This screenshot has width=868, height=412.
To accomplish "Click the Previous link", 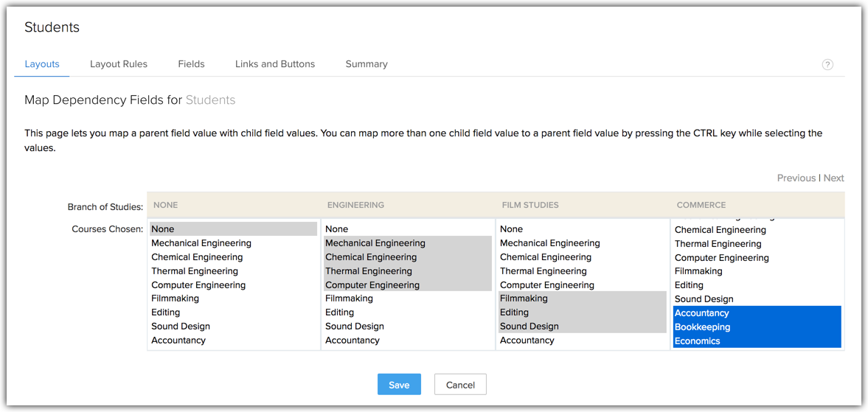I will click(796, 178).
